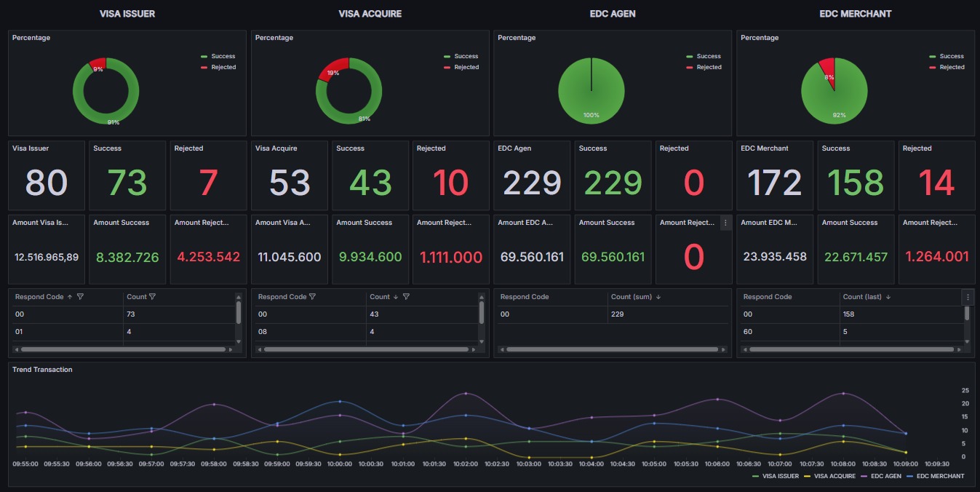Click the EDC Merchant Rejected stat 14
The height and width of the screenshot is (492, 980).
coord(936,183)
